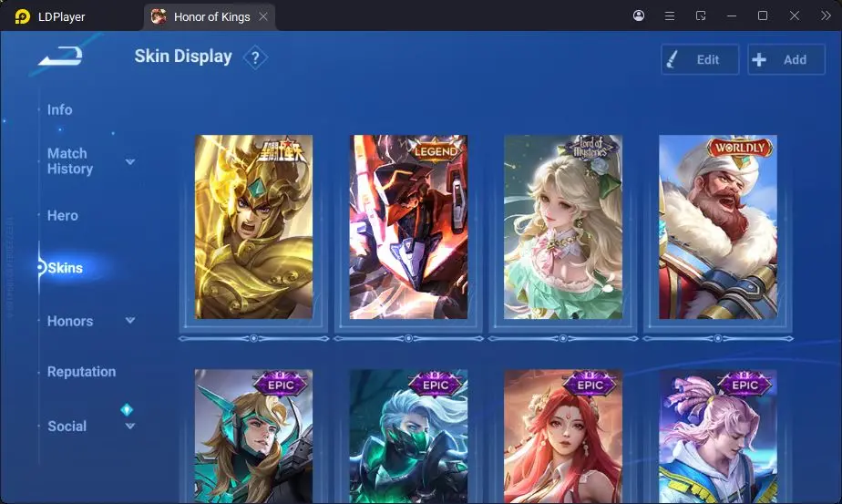
Task: Select the Skins sidebar item
Action: pyautogui.click(x=65, y=268)
